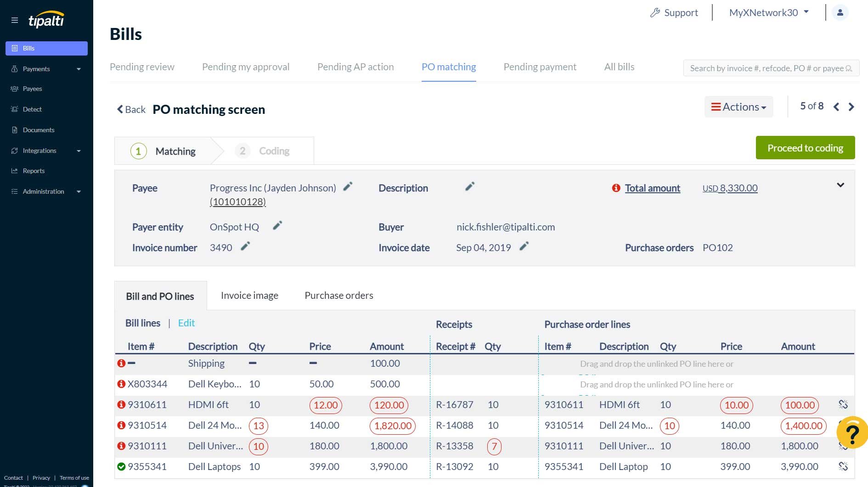Click the edit pencil beside Invoice number 3490
The height and width of the screenshot is (487, 868).
click(x=245, y=246)
